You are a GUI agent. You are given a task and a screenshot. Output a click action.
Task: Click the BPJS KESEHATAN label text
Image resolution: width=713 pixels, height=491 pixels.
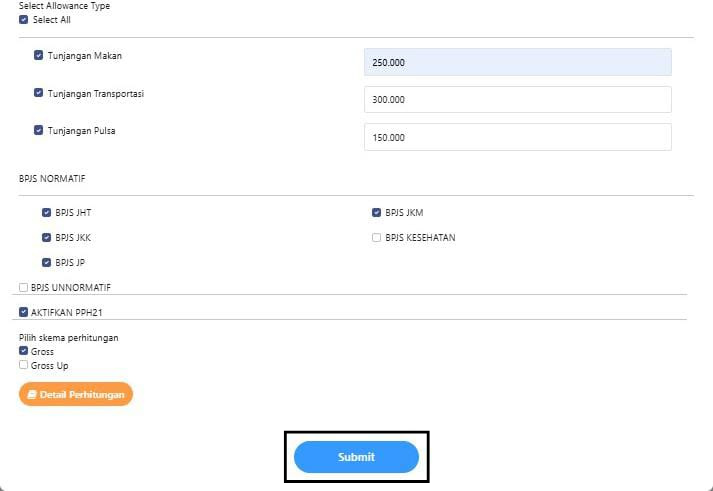coord(420,238)
